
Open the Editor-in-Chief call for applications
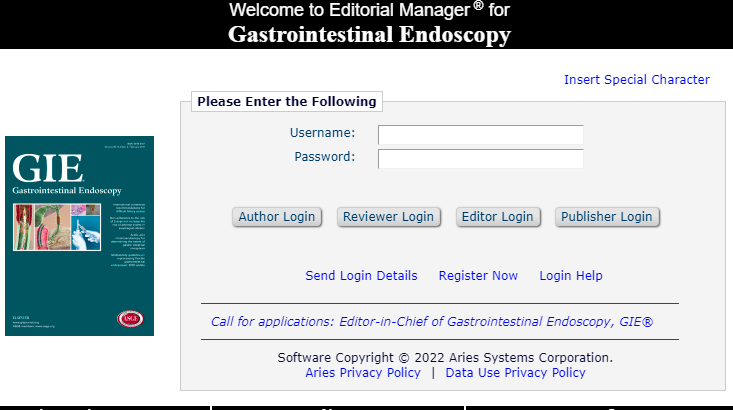pos(431,322)
